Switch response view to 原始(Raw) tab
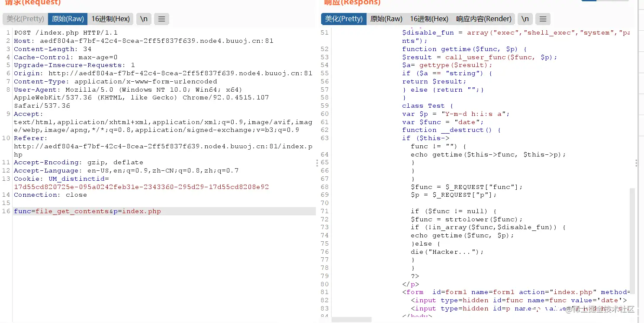This screenshot has width=644, height=323. 386,19
